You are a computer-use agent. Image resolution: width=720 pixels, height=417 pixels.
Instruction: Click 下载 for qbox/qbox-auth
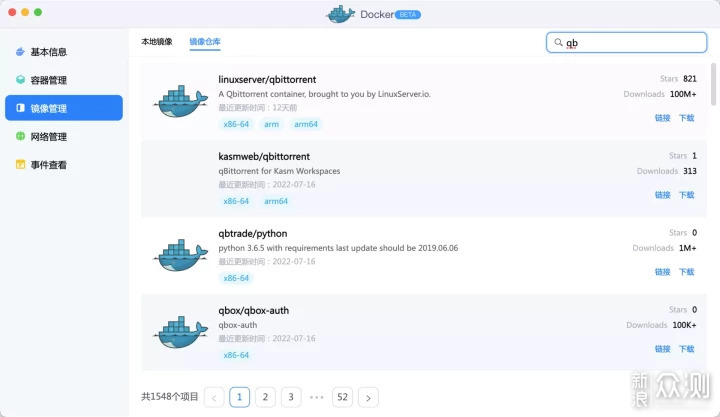click(686, 349)
